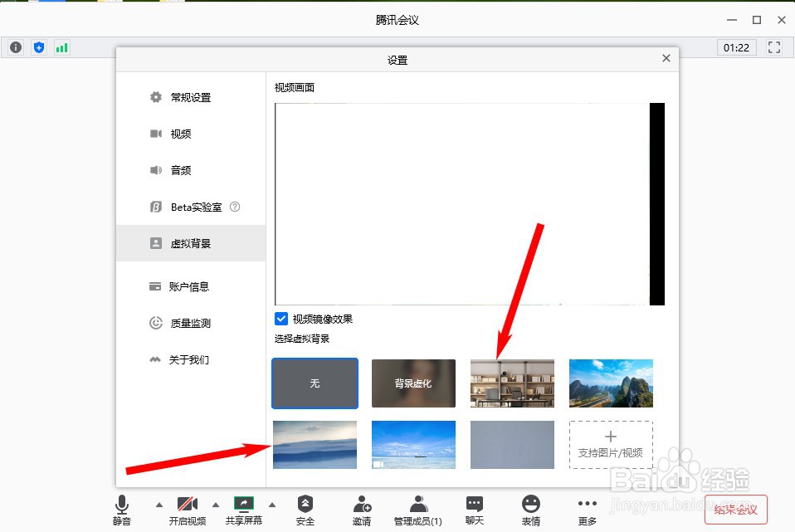Click help icon next to Beta实验室
This screenshot has width=795, height=532.
[235, 207]
